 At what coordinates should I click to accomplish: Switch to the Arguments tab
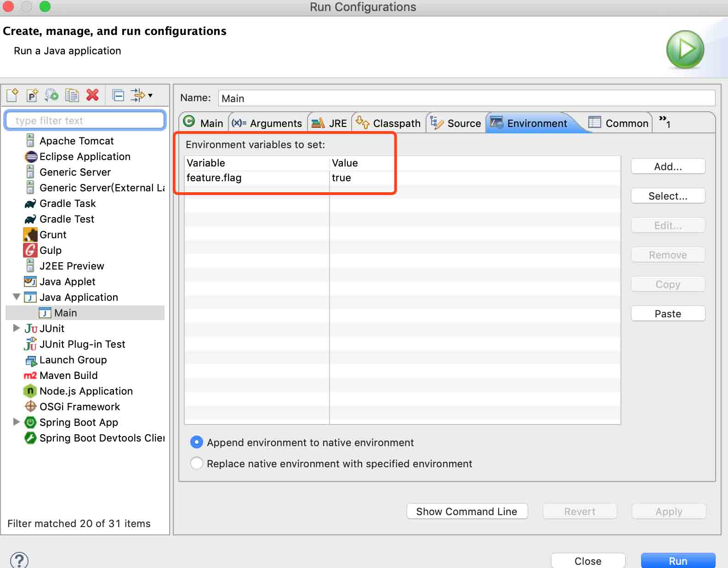coord(267,123)
